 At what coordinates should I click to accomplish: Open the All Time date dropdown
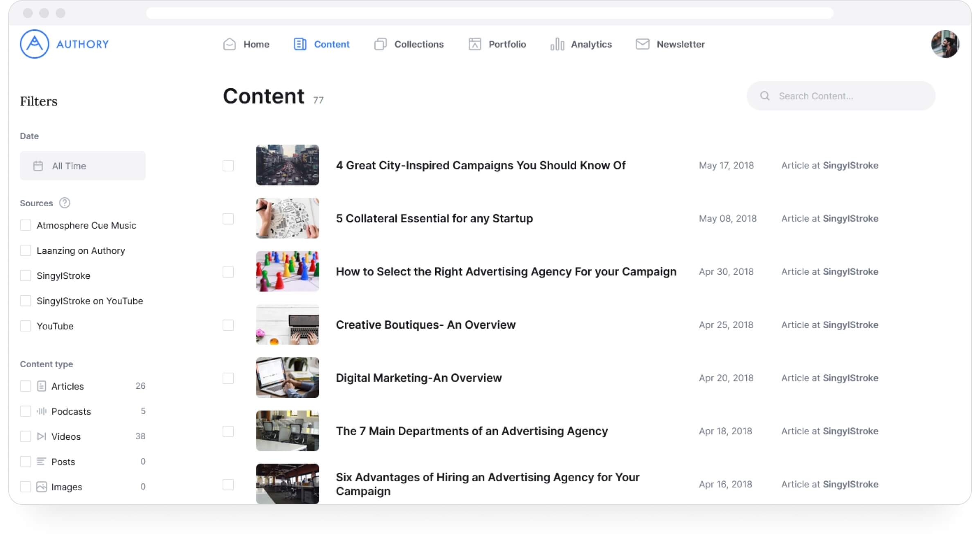point(83,166)
